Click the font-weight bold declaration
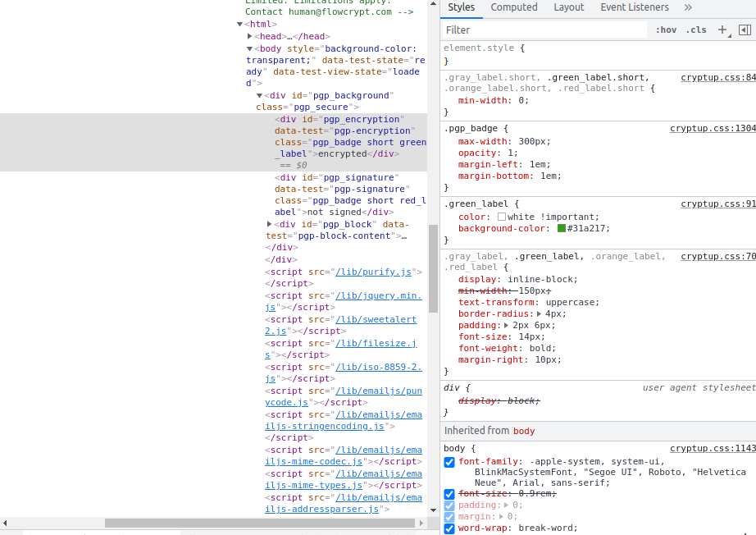The height and width of the screenshot is (535, 756). click(507, 348)
